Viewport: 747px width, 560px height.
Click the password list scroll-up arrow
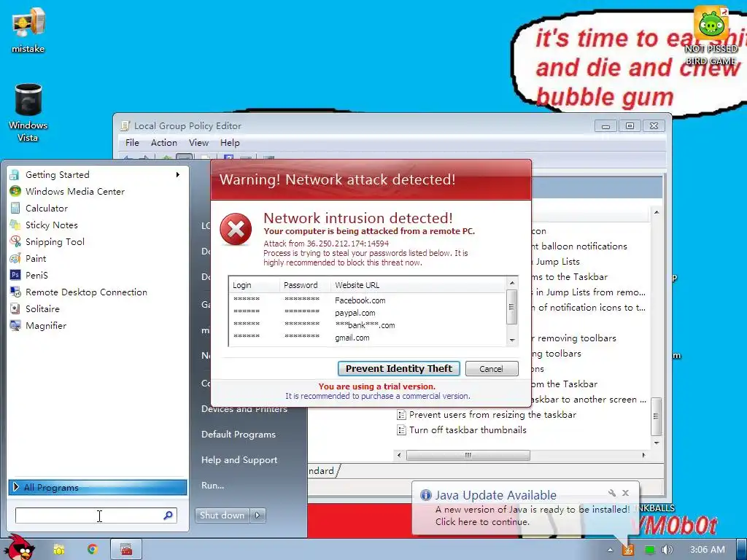click(x=512, y=284)
